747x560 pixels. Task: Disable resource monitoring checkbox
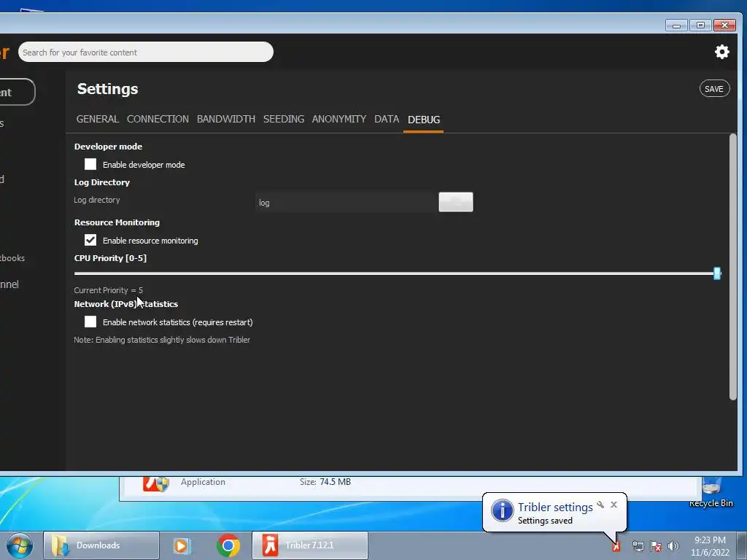(90, 240)
